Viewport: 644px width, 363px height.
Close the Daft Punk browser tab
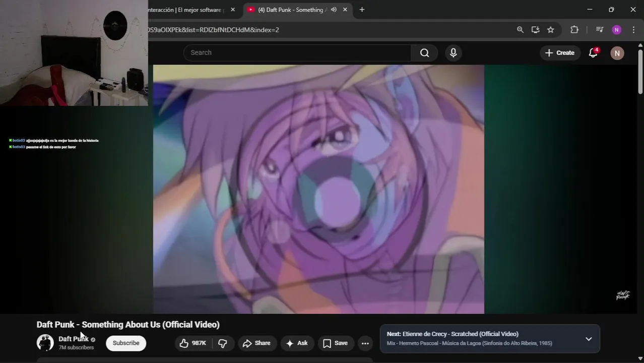[x=345, y=10]
